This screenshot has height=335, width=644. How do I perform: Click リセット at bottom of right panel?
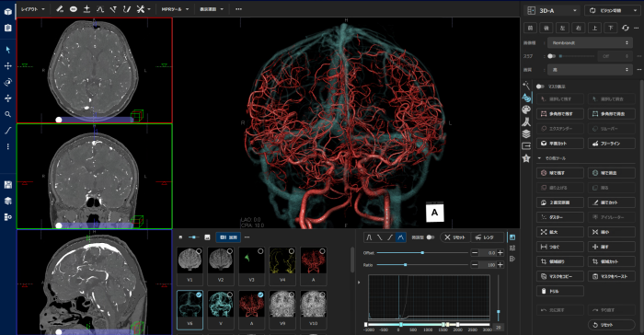pos(612,325)
